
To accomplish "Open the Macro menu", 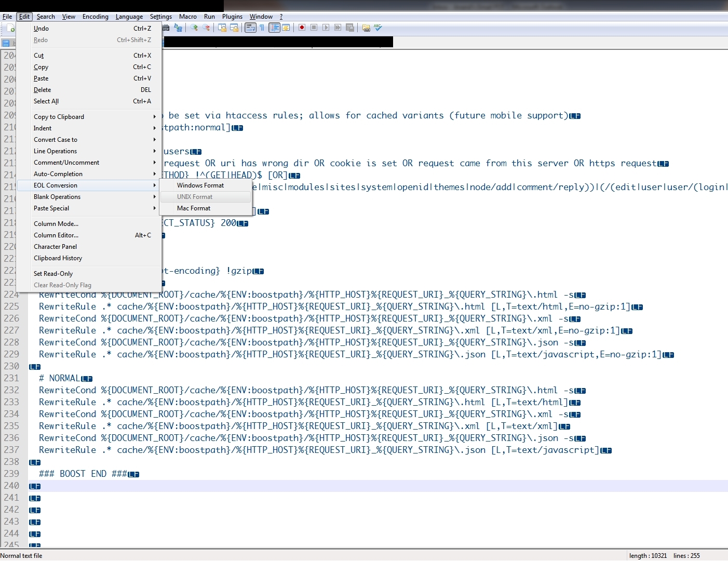I will [188, 16].
